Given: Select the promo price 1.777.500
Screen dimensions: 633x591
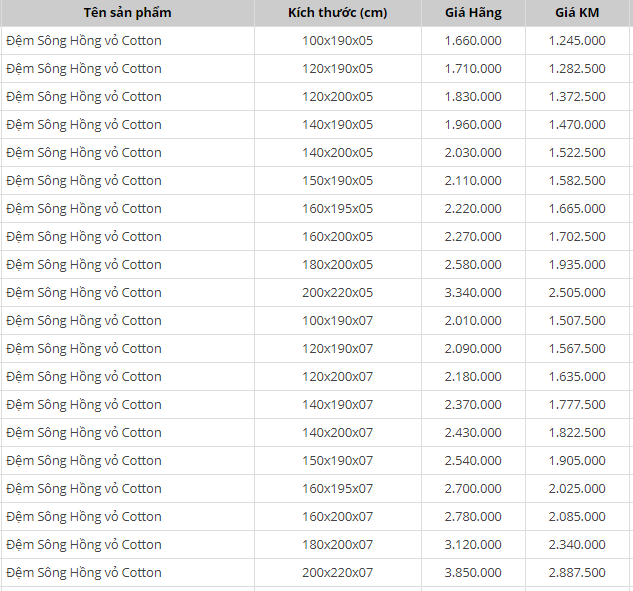Looking at the screenshot, I should click(577, 405).
